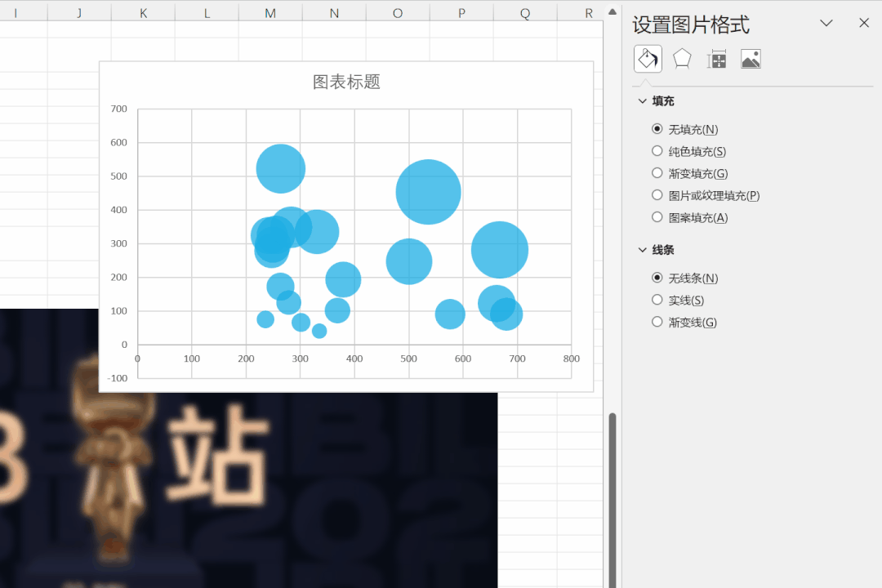
Task: Select column P header
Action: tap(461, 13)
